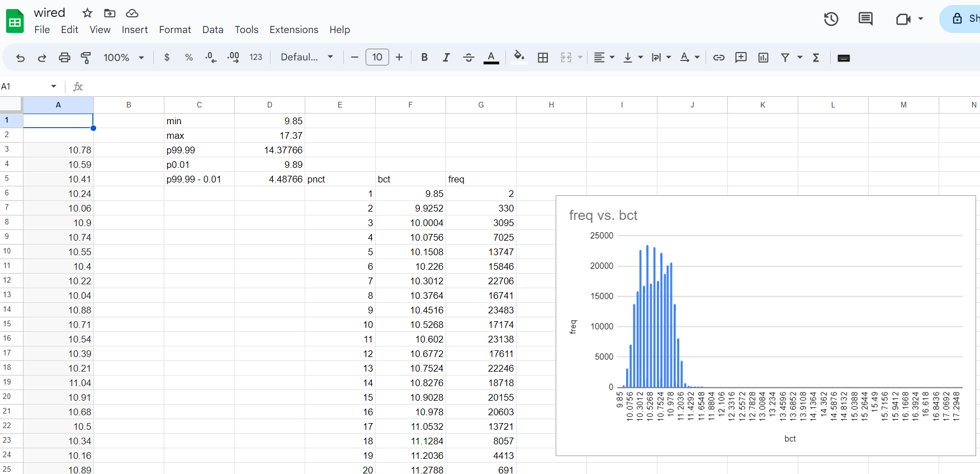Open the Default font dropdown
The height and width of the screenshot is (474, 980).
pyautogui.click(x=307, y=58)
